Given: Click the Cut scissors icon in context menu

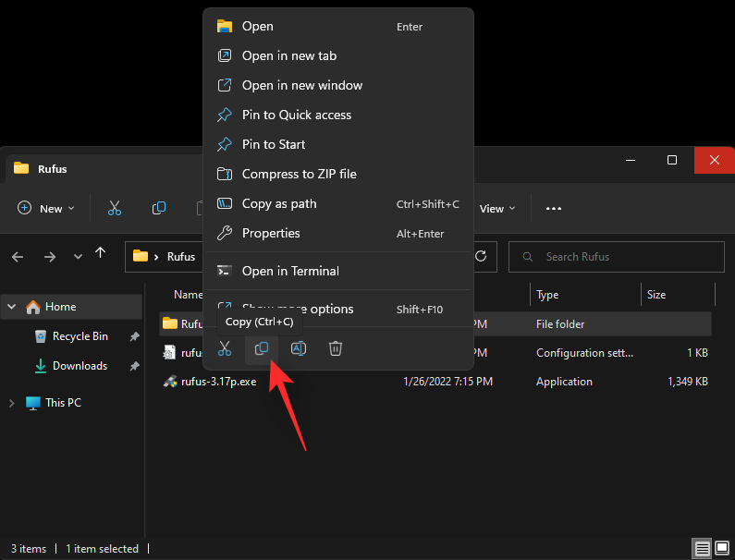Looking at the screenshot, I should click(224, 348).
